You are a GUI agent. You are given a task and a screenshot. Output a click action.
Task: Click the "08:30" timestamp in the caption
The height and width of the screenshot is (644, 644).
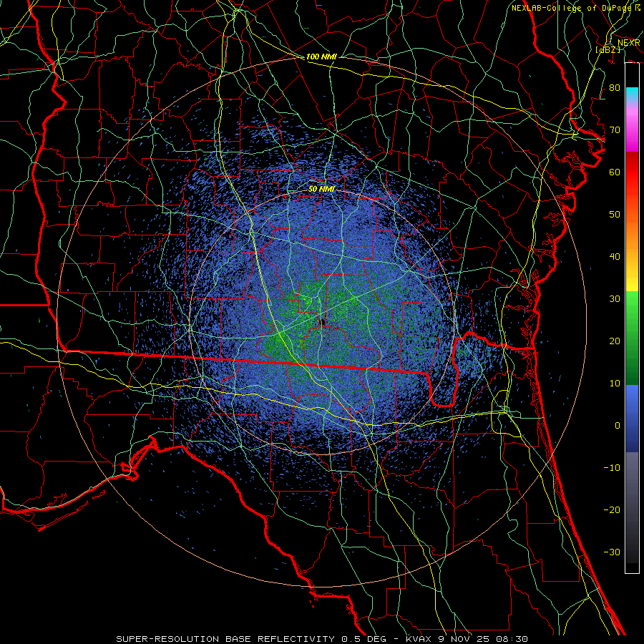(513, 639)
